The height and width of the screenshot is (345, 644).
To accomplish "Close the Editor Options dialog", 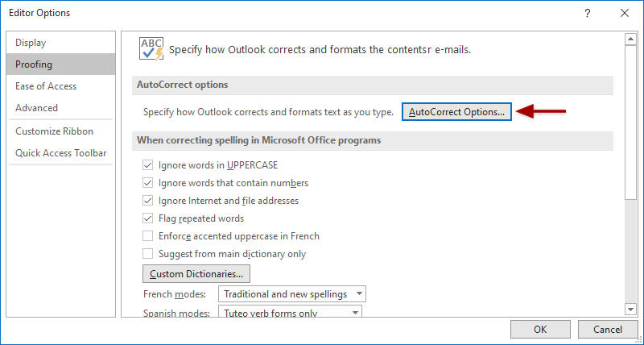I will [624, 13].
